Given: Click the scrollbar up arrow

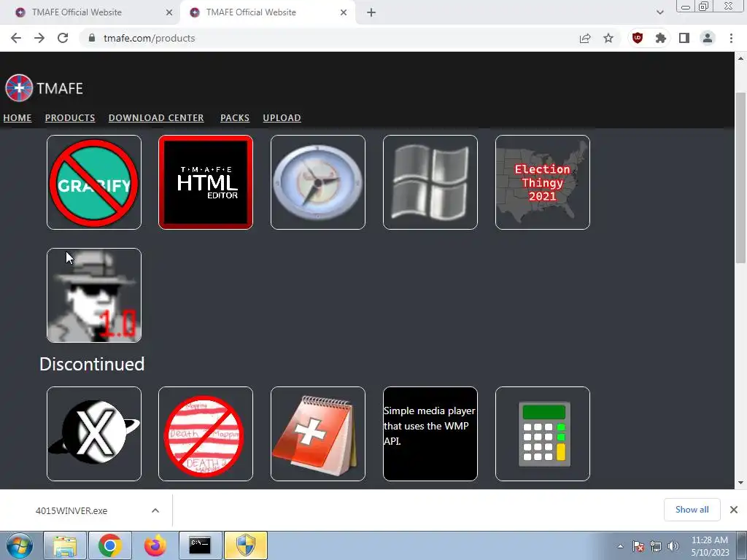Looking at the screenshot, I should [740, 58].
